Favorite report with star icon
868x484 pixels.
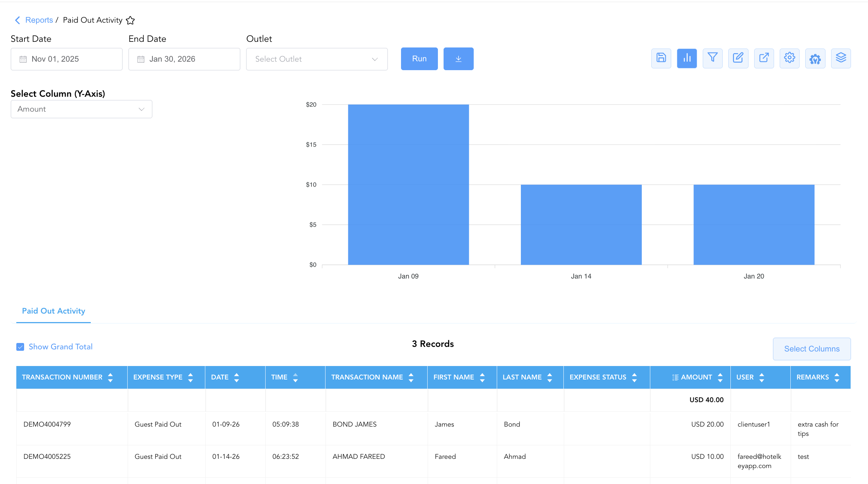[x=130, y=20]
